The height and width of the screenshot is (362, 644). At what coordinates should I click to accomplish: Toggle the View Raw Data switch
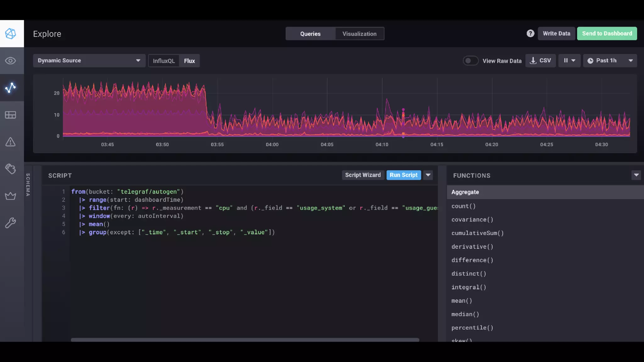470,61
